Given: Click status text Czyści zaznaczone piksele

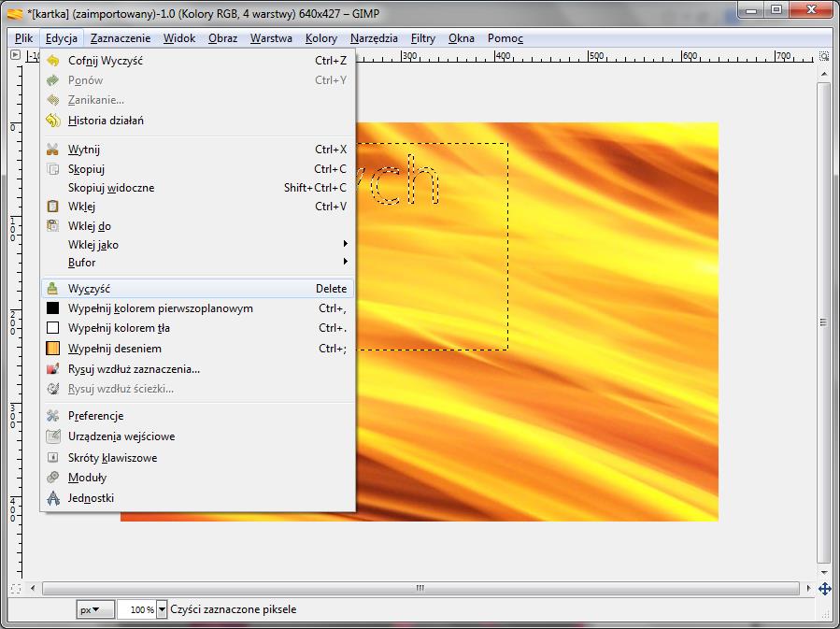Looking at the screenshot, I should pyautogui.click(x=233, y=609).
